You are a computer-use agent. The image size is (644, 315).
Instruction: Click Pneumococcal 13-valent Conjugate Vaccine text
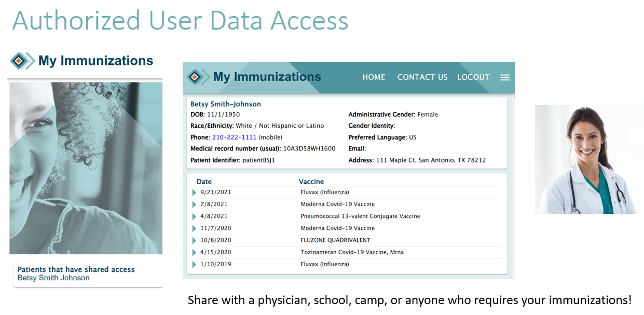coord(360,216)
